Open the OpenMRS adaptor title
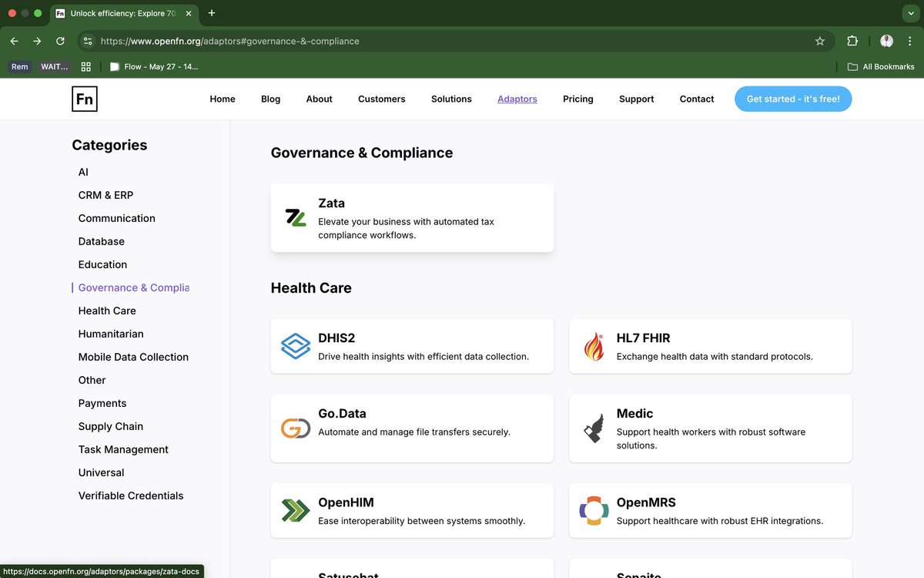Viewport: 924px width, 578px height. 646,502
